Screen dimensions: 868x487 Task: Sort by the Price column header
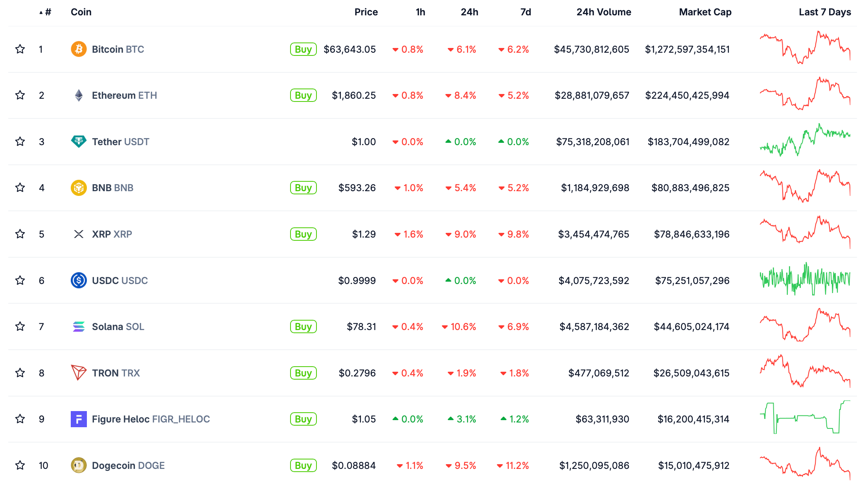coord(366,12)
